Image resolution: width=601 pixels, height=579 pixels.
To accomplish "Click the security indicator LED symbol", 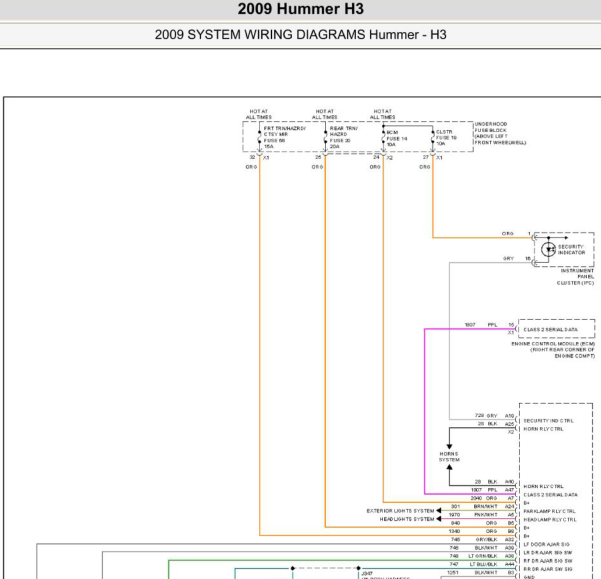I will [548, 249].
